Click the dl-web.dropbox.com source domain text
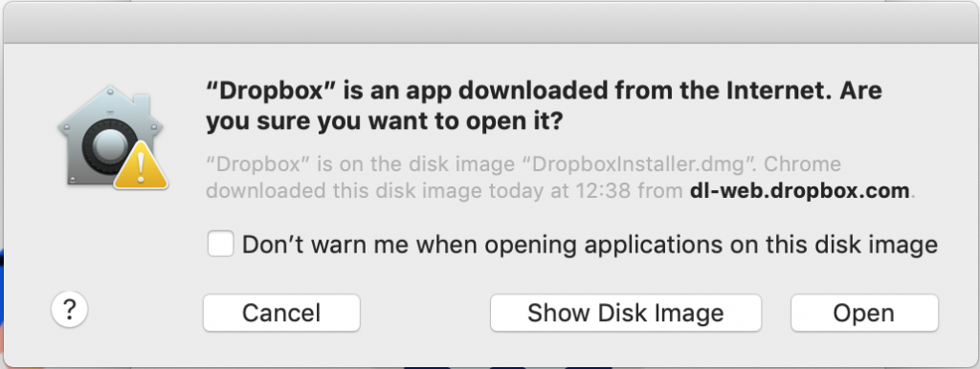This screenshot has height=369, width=980. (799, 190)
